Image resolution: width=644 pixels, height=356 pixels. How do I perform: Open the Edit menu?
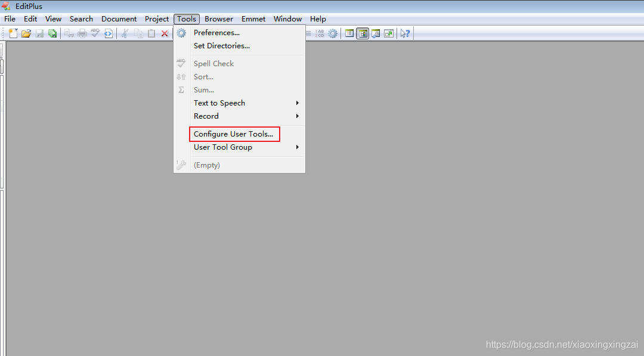30,19
